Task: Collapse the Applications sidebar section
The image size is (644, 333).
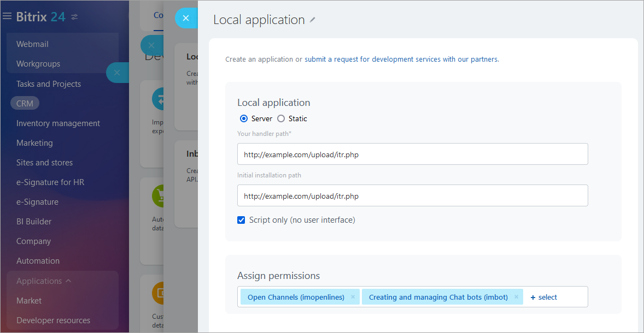Action: tap(68, 281)
